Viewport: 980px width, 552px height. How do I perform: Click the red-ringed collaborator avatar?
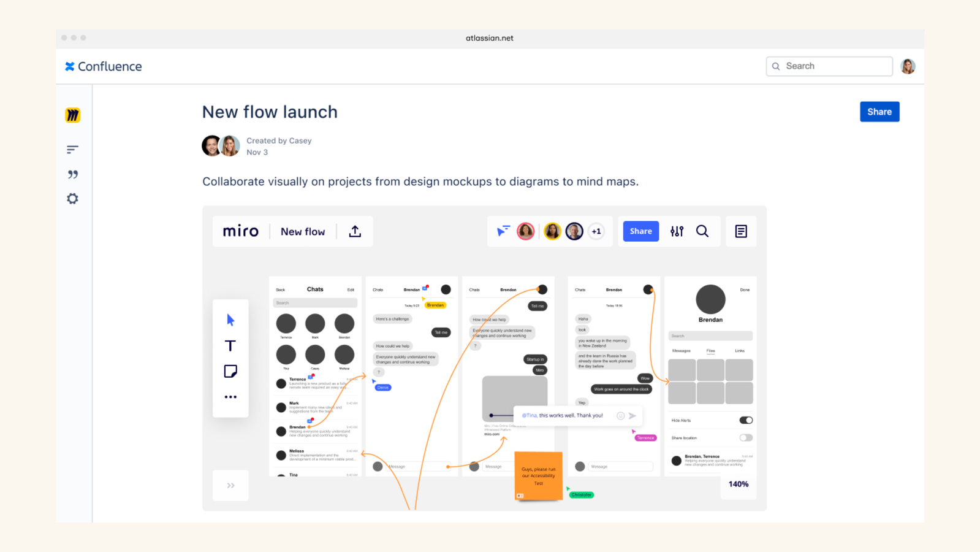[525, 231]
